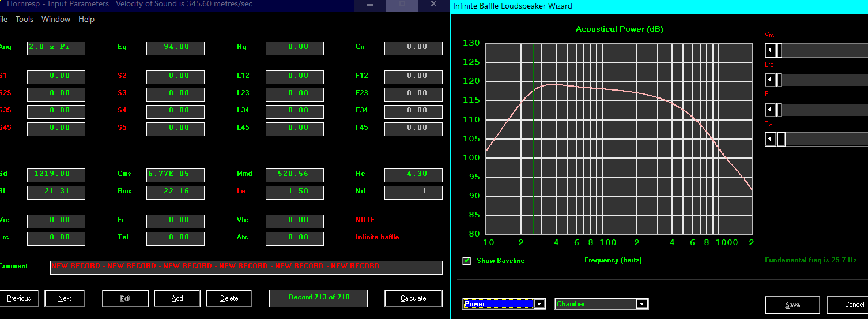The image size is (868, 319).
Task: Click the Sd field showing 1219.00
Action: pos(56,175)
